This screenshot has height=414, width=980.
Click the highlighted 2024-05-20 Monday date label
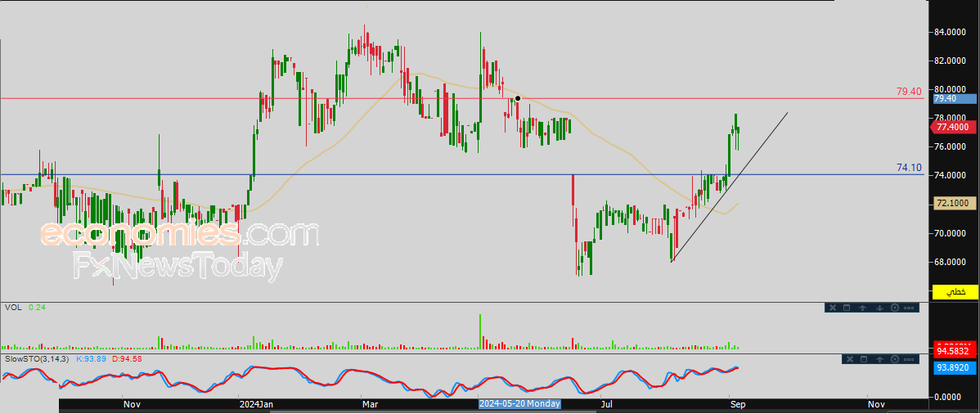pos(519,404)
